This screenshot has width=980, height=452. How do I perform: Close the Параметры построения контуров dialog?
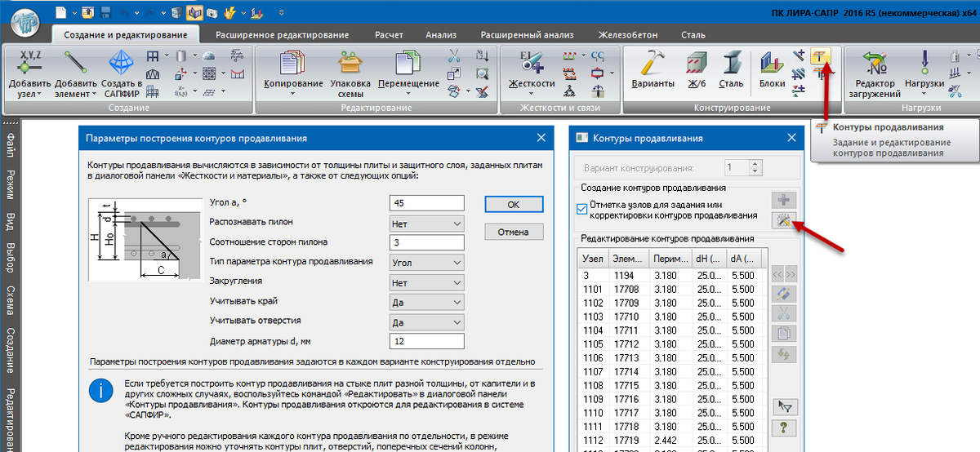(541, 138)
